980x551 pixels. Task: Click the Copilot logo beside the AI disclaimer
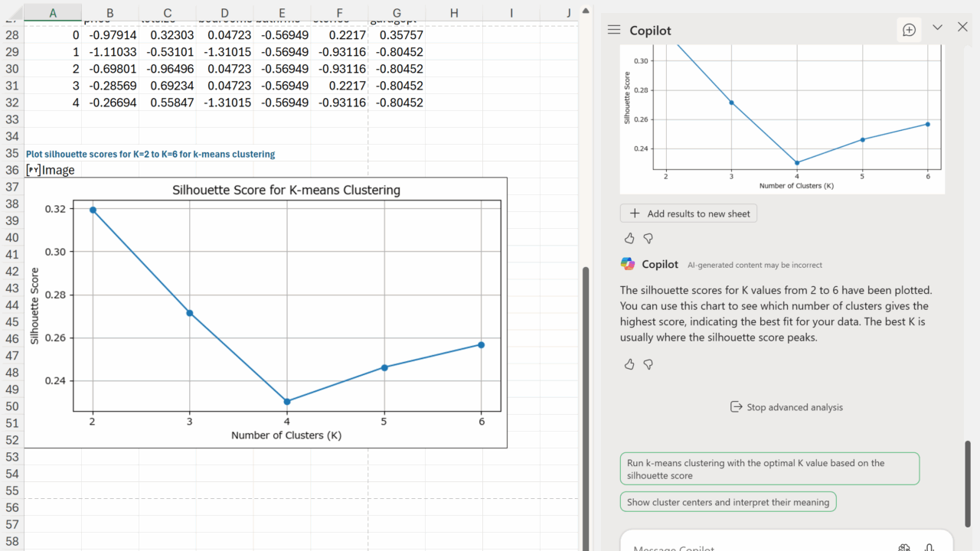628,264
